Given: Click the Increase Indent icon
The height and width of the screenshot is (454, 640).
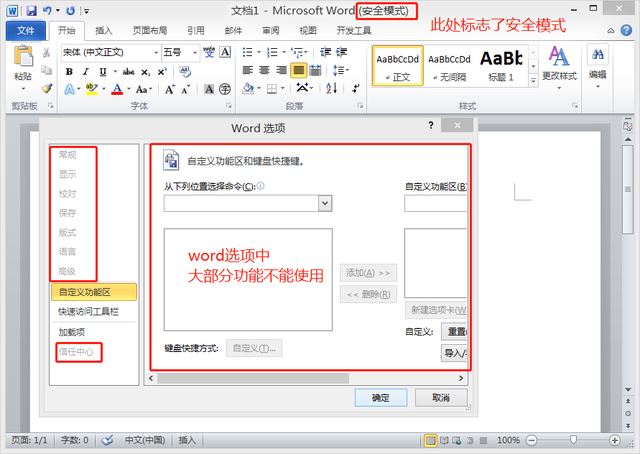Looking at the screenshot, I should point(341,52).
